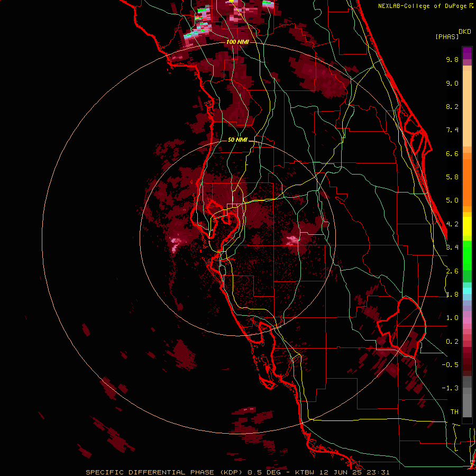Click the -0.5 scale value

coord(450,365)
